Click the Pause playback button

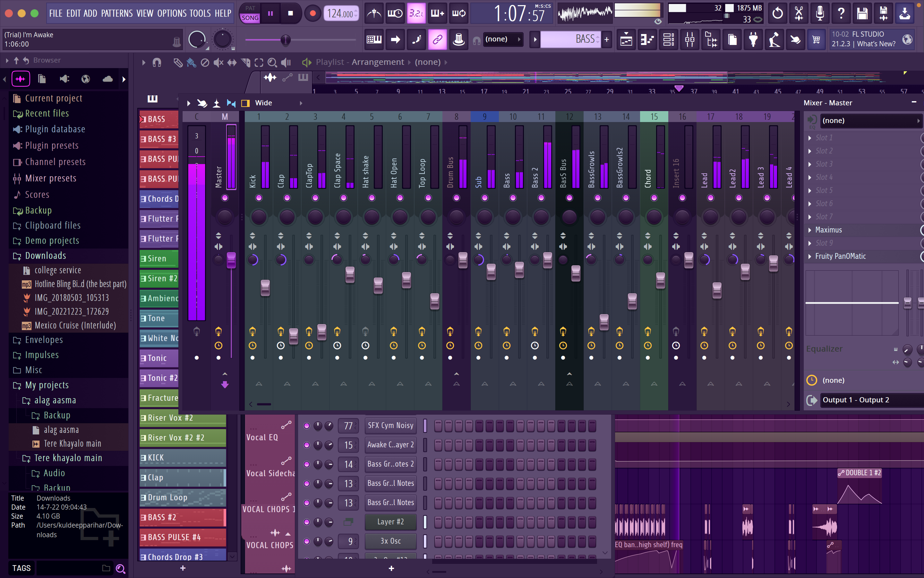(270, 13)
